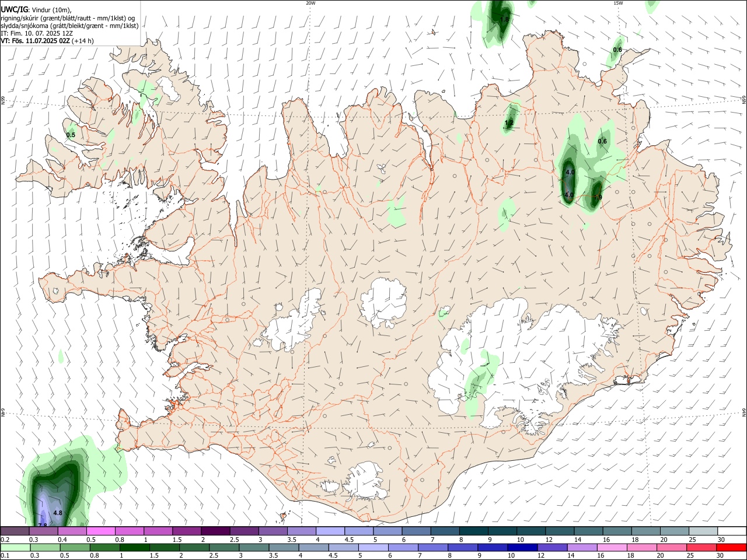The height and width of the screenshot is (560, 747).
Task: Click the 0.6 value beside the 4.0 rain cell
Action: [x=602, y=141]
